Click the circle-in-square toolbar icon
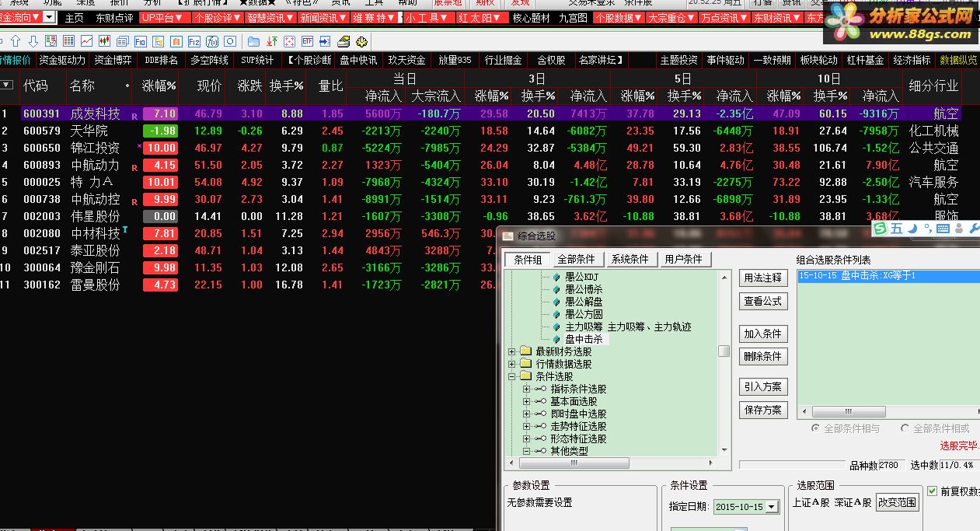The height and width of the screenshot is (531, 980). [230, 41]
